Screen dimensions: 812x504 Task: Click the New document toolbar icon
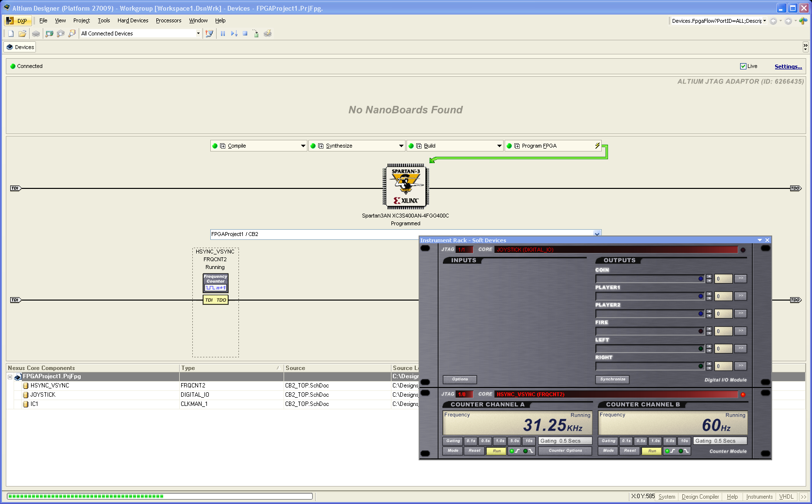click(11, 34)
